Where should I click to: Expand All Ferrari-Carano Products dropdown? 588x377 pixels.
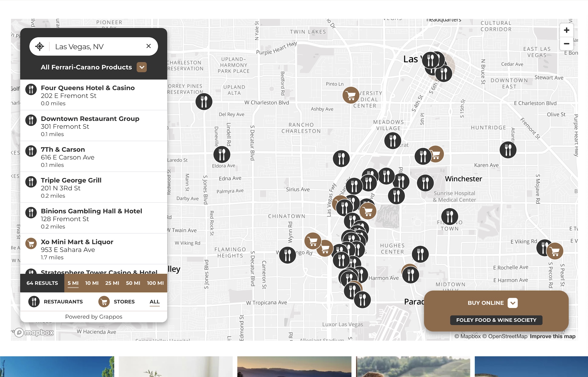point(142,67)
